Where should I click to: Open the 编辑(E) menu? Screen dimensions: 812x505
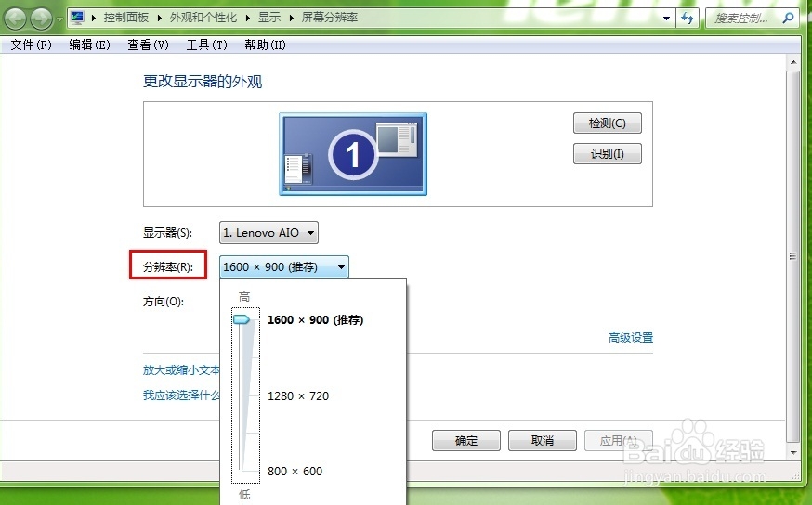click(89, 45)
